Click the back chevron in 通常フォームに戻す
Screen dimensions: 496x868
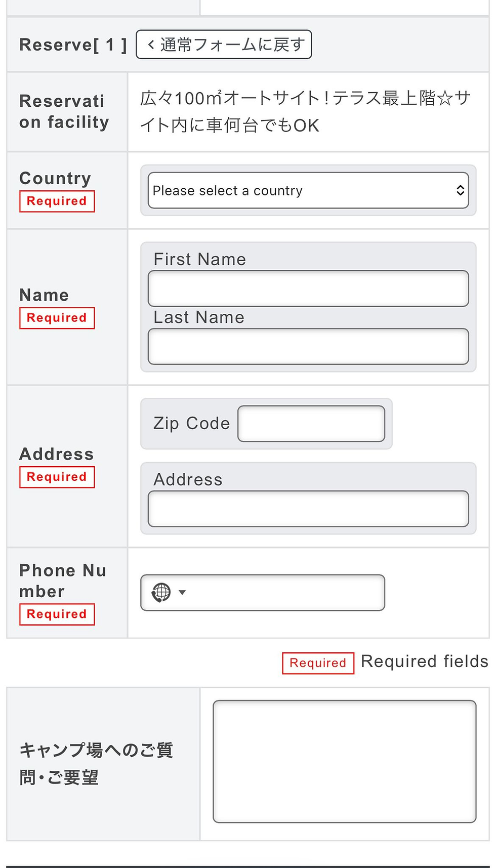coord(151,45)
